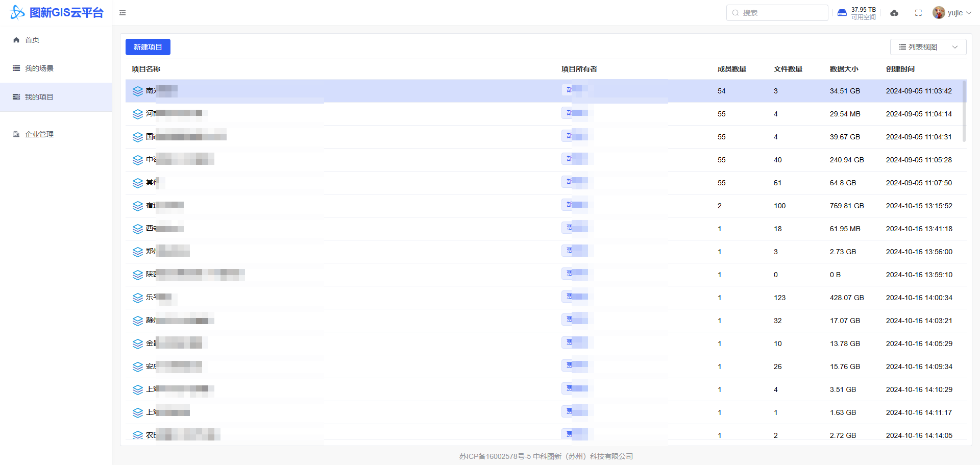This screenshot has width=980, height=465.
Task: Click layer icon of 428.07 GB project
Action: point(138,298)
